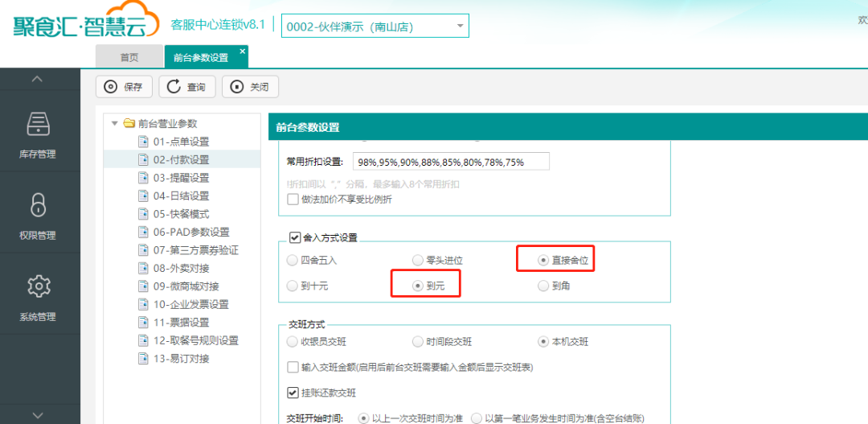Close the 前台参数设置 tab
Viewport: 868px width, 424px height.
(x=242, y=51)
